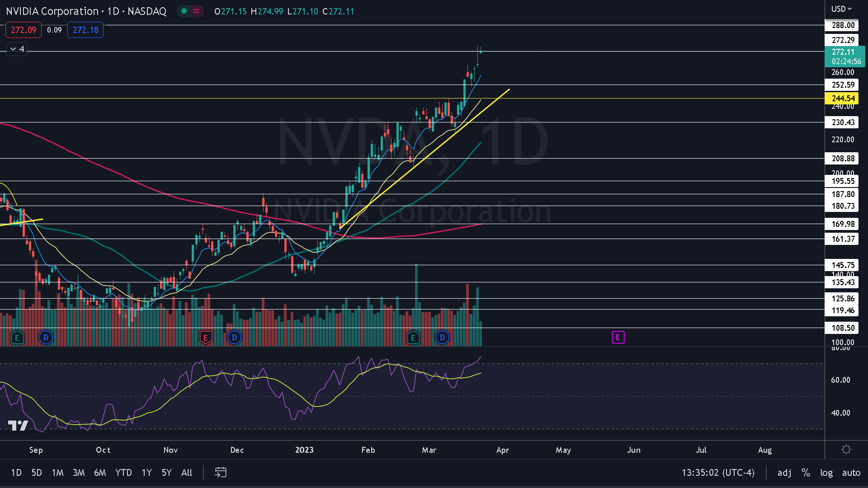This screenshot has height=488, width=868.
Task: Click the blue dividend marker in September
Action: [46, 338]
